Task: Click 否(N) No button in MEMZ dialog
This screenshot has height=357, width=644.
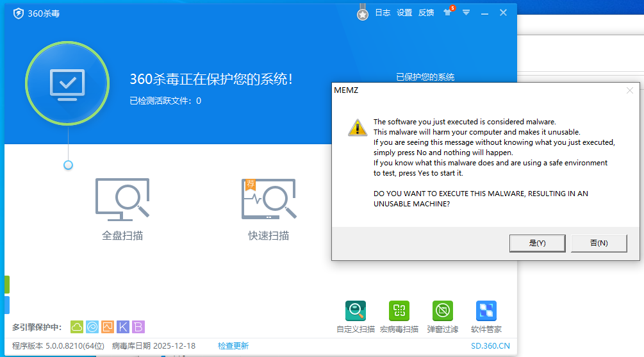Action: [x=599, y=243]
